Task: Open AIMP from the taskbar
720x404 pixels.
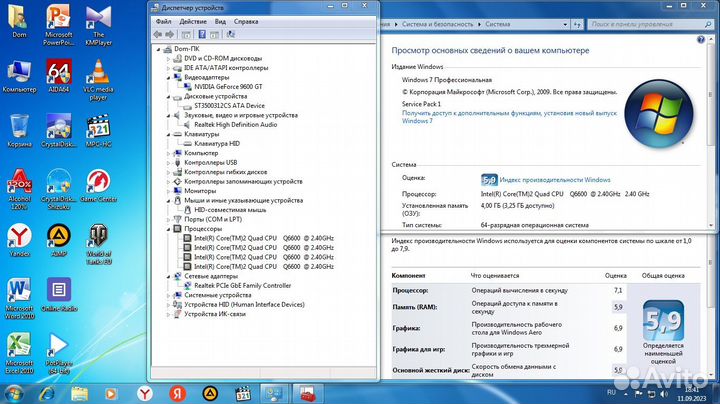Action: pos(210,394)
